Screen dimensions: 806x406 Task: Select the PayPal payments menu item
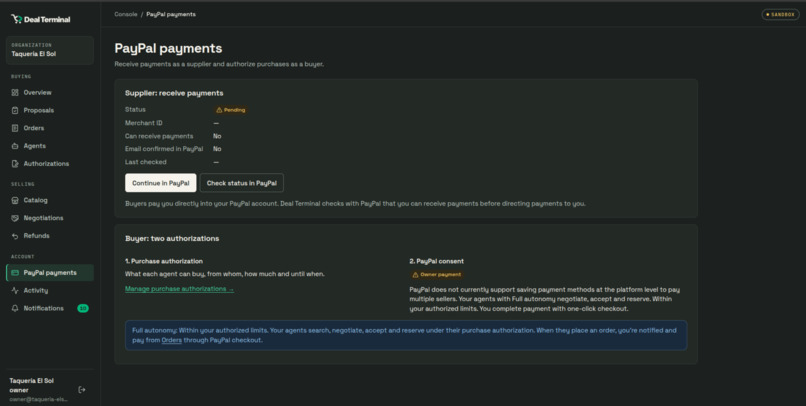pyautogui.click(x=50, y=272)
